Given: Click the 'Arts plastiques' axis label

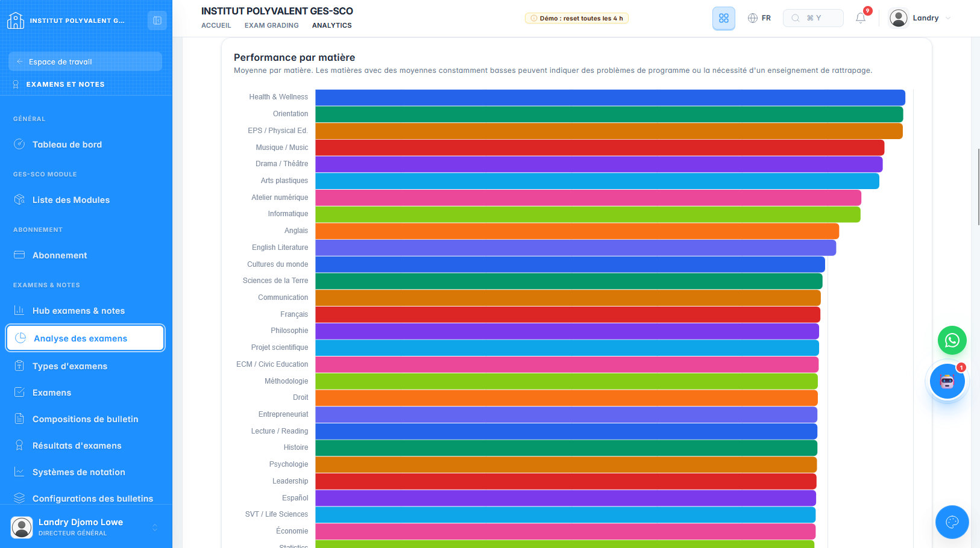Looking at the screenshot, I should [284, 181].
